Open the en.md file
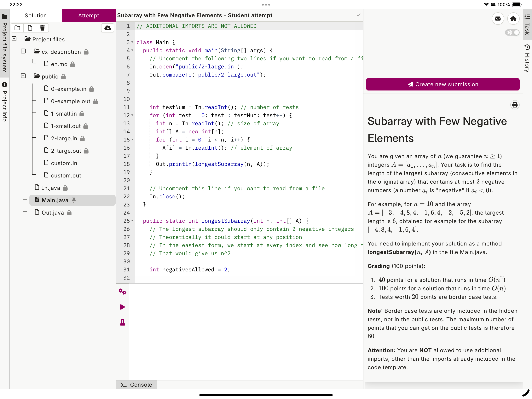This screenshot has width=532, height=399. (59, 64)
